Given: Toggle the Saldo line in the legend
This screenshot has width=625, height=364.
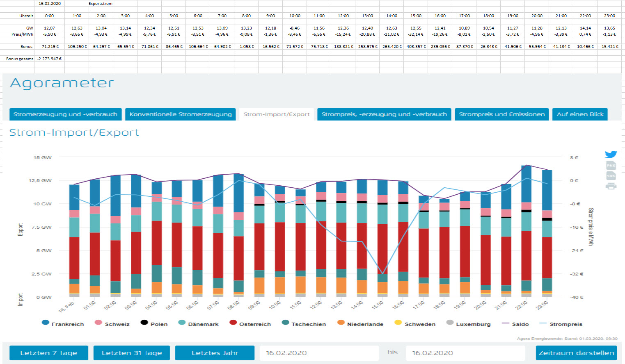Looking at the screenshot, I should point(505,324).
